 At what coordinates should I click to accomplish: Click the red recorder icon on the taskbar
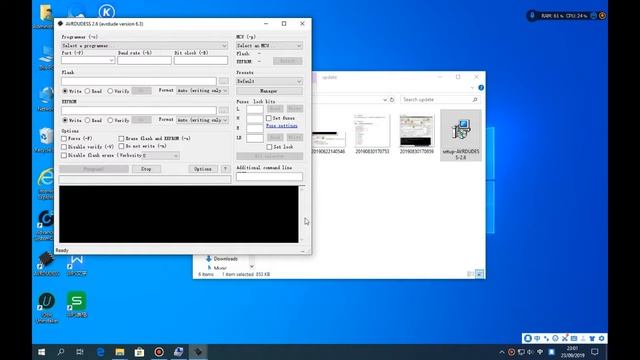pyautogui.click(x=159, y=352)
